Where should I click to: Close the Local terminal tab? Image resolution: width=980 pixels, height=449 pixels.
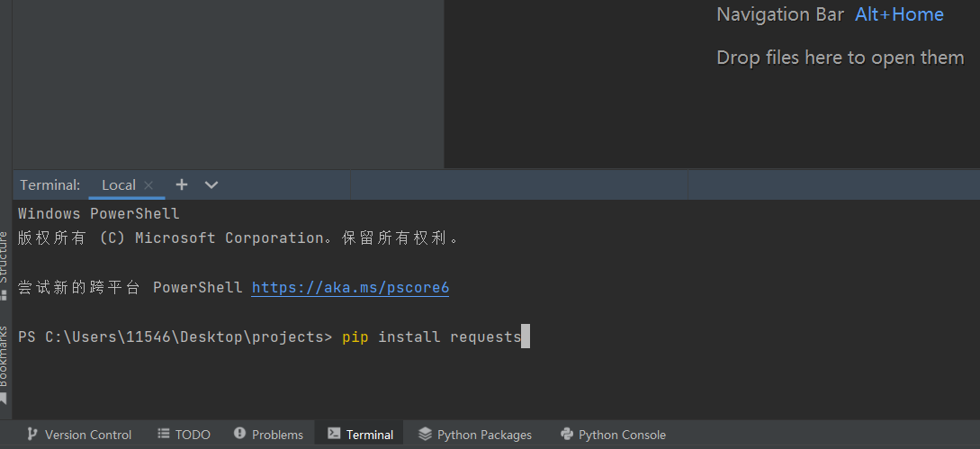click(x=148, y=185)
